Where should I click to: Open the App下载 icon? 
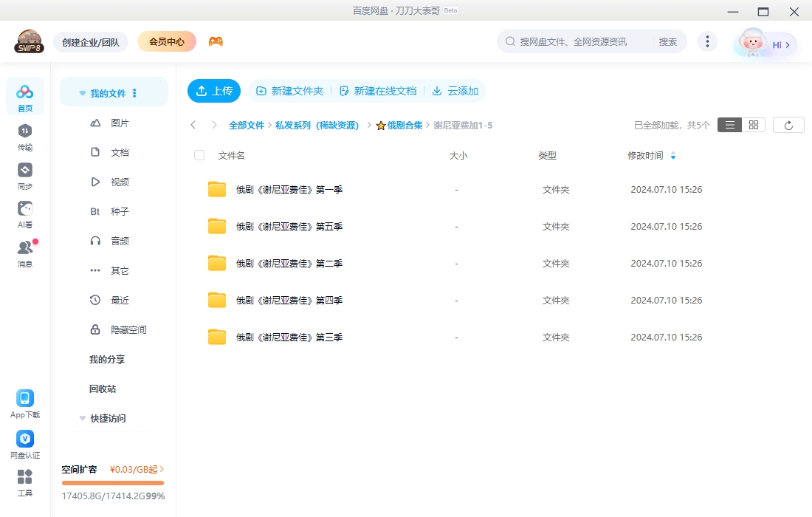pyautogui.click(x=25, y=403)
